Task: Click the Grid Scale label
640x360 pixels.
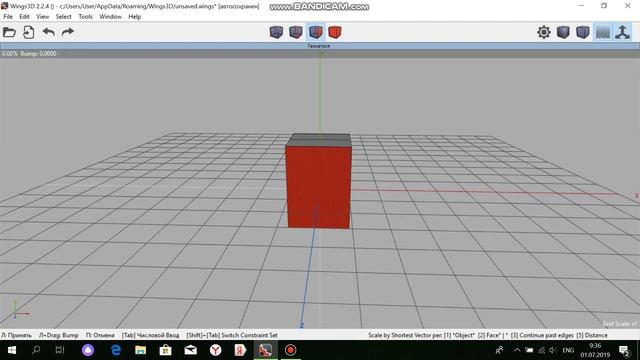Action: (x=620, y=324)
